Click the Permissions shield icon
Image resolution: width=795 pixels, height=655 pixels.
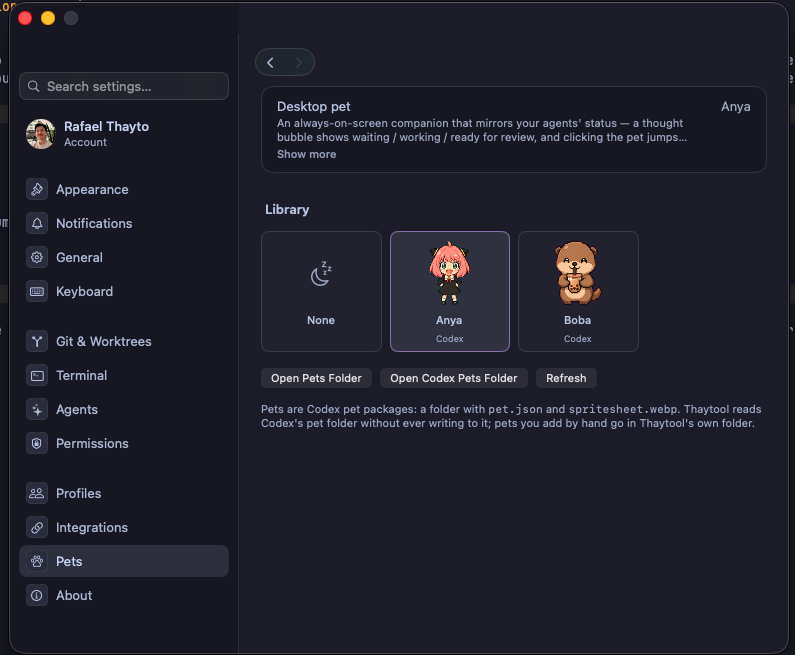pyautogui.click(x=37, y=444)
